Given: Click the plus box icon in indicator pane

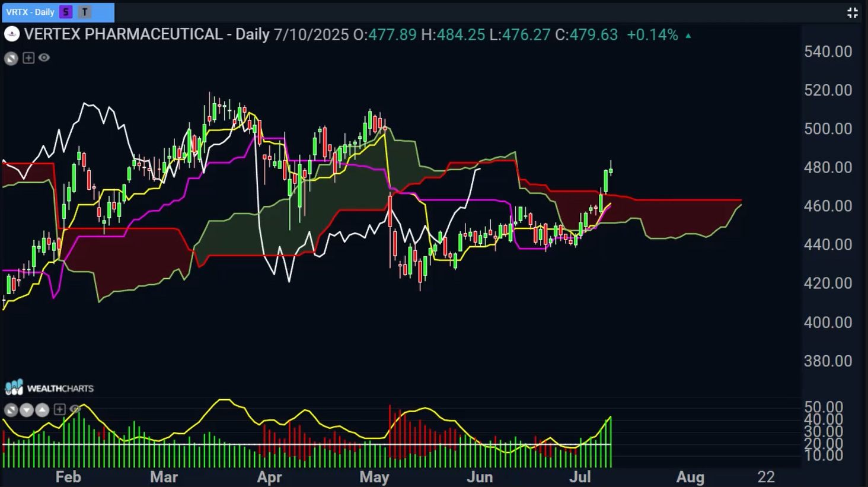Looking at the screenshot, I should (59, 409).
